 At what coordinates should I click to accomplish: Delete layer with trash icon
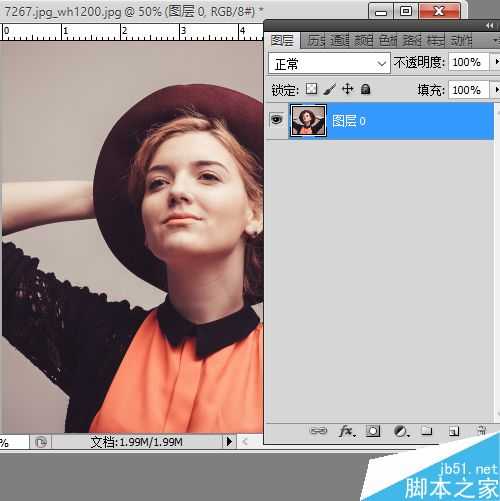[x=481, y=430]
